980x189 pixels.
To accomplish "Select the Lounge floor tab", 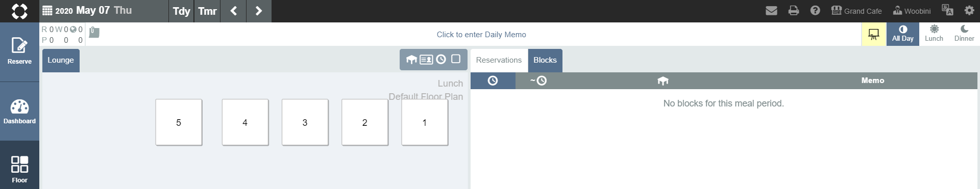I will [x=61, y=60].
